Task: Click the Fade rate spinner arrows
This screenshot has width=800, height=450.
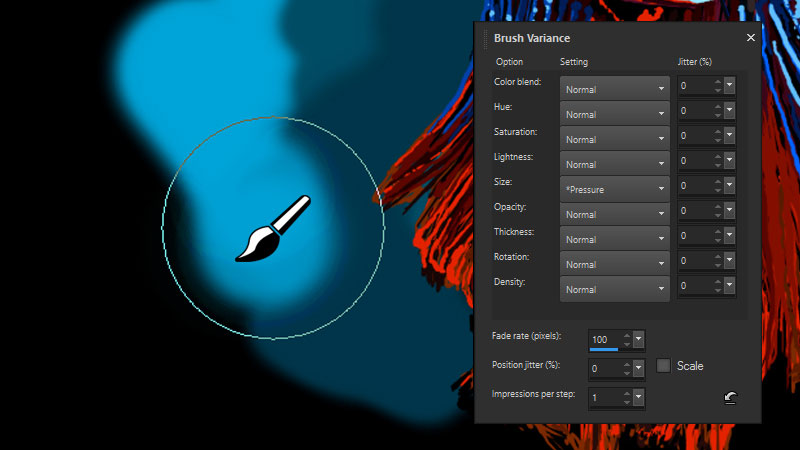Action: [627, 339]
